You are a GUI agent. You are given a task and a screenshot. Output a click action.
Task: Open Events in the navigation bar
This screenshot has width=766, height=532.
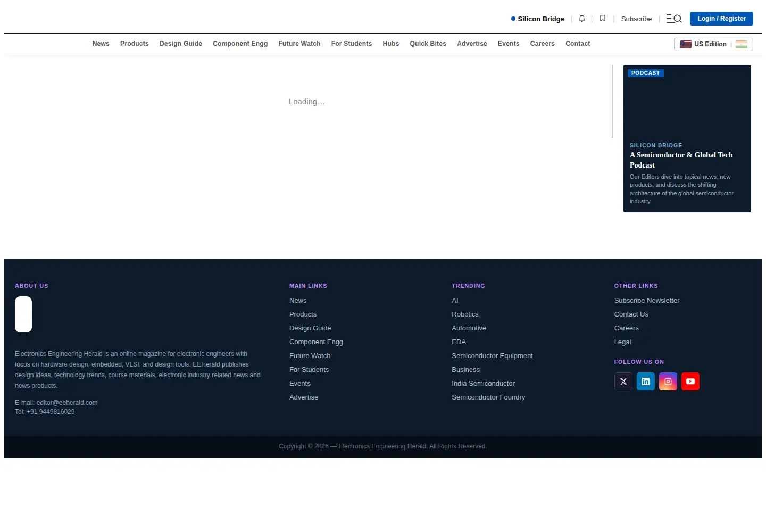point(509,44)
